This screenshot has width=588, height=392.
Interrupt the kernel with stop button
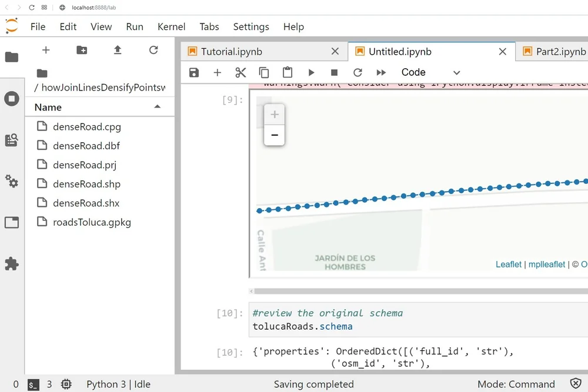click(x=334, y=72)
